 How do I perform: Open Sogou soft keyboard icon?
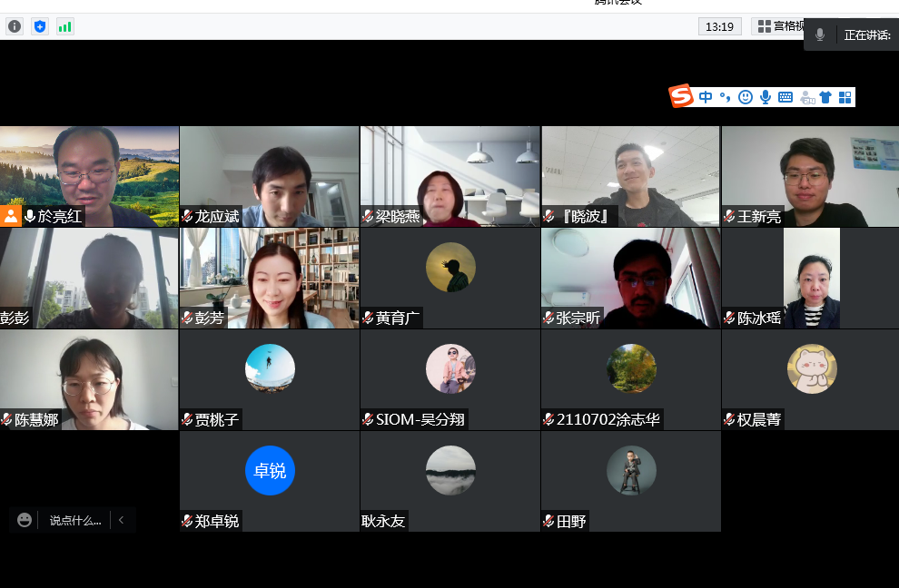[x=785, y=97]
